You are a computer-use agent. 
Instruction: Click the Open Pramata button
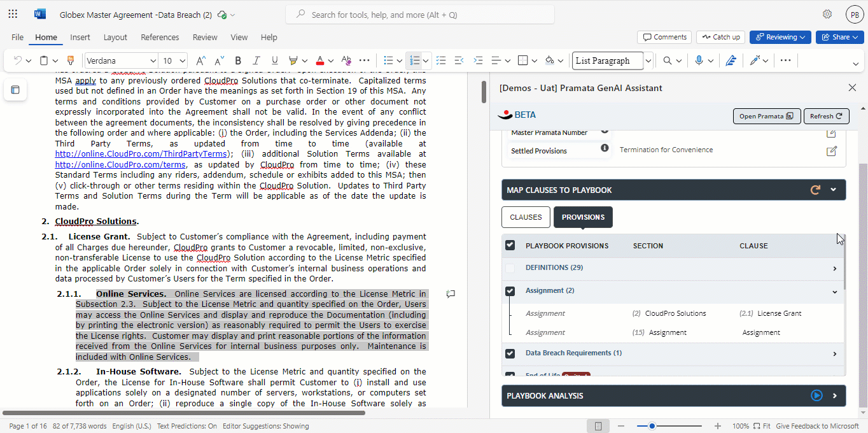coord(767,116)
